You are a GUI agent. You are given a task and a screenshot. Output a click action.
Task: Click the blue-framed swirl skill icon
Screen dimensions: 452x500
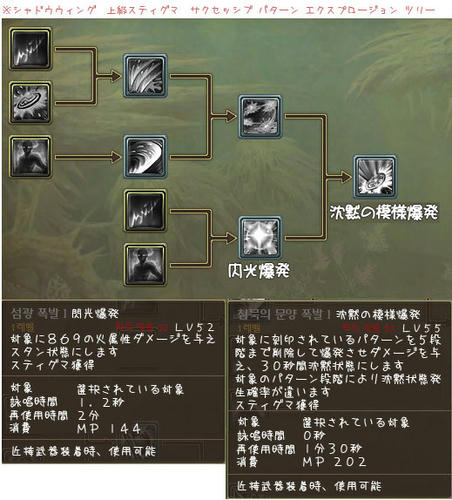tap(145, 157)
